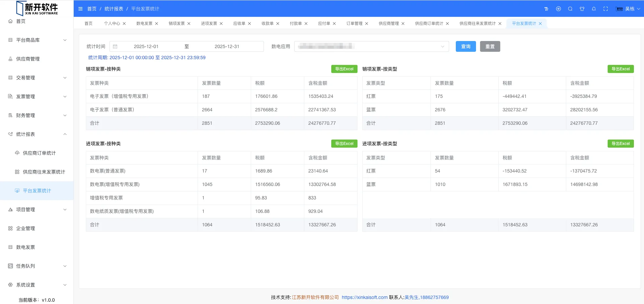The width and height of the screenshot is (644, 304).
Task: Click the calendar icon in date range field
Action: coord(115,46)
